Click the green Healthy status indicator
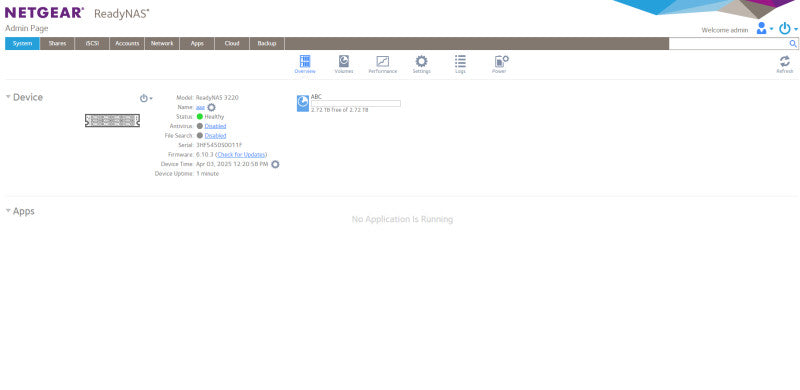Viewport: 800px width, 390px height. pos(200,117)
